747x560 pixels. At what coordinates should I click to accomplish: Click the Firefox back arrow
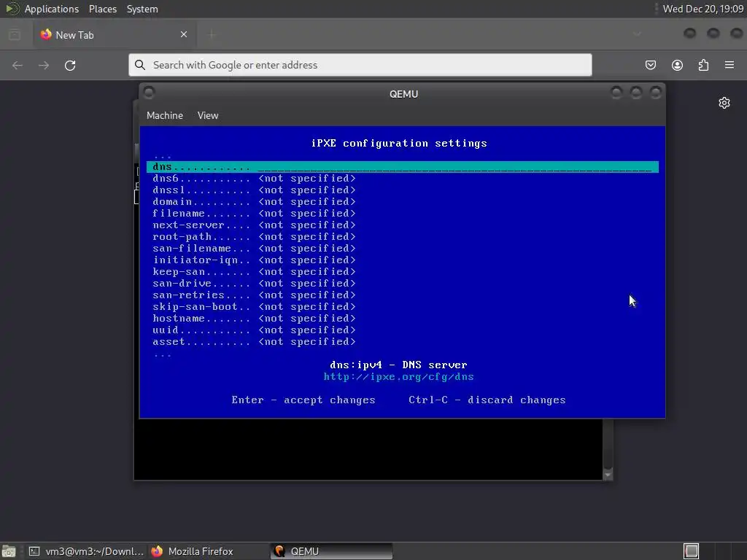(18, 65)
